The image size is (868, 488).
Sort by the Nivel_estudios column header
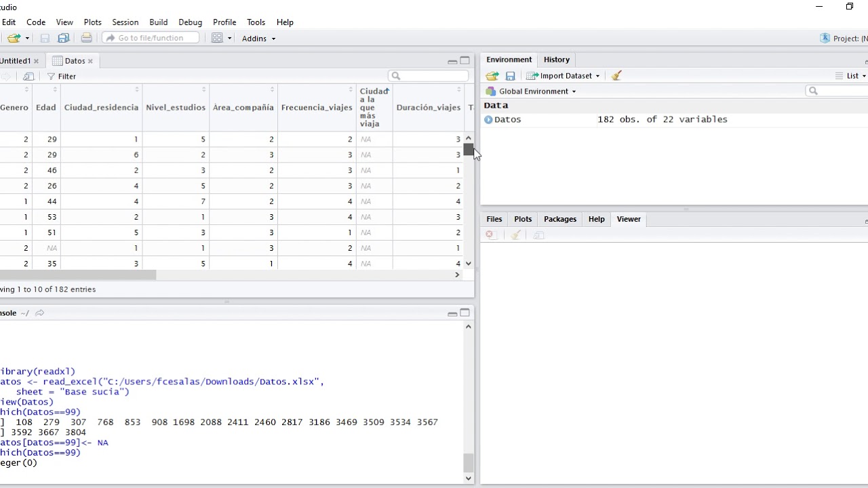click(x=176, y=107)
